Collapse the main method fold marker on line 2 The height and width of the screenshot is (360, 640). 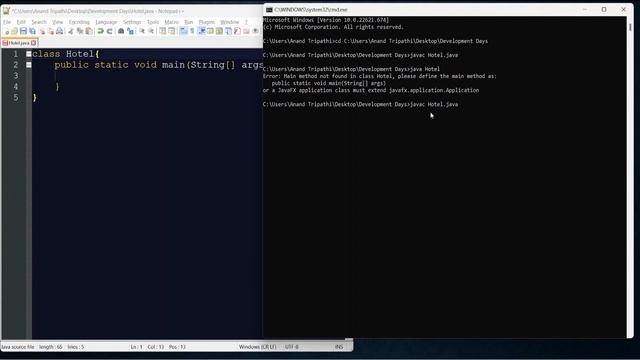point(29,65)
